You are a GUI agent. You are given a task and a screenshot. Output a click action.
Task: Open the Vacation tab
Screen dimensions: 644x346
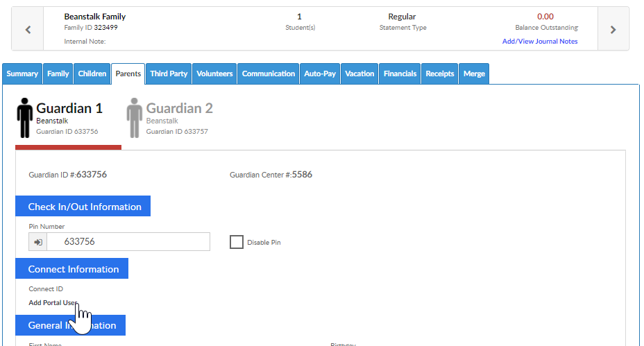click(x=359, y=74)
